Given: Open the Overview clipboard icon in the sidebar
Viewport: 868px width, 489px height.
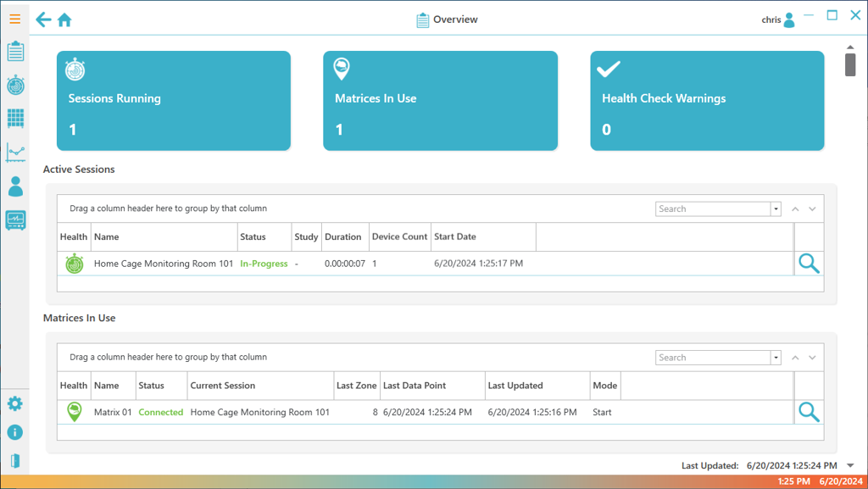Looking at the screenshot, I should [15, 52].
